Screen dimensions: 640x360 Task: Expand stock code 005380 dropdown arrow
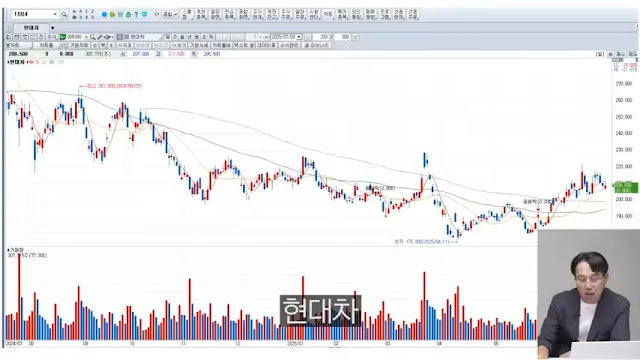(86, 37)
